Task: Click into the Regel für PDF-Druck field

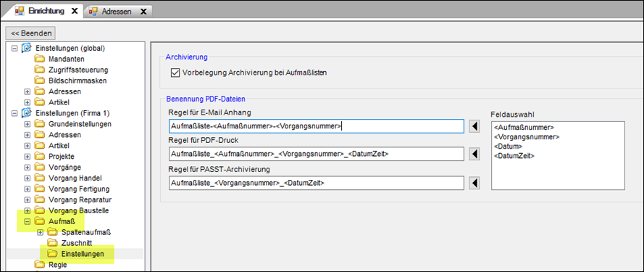Action: pyautogui.click(x=317, y=154)
